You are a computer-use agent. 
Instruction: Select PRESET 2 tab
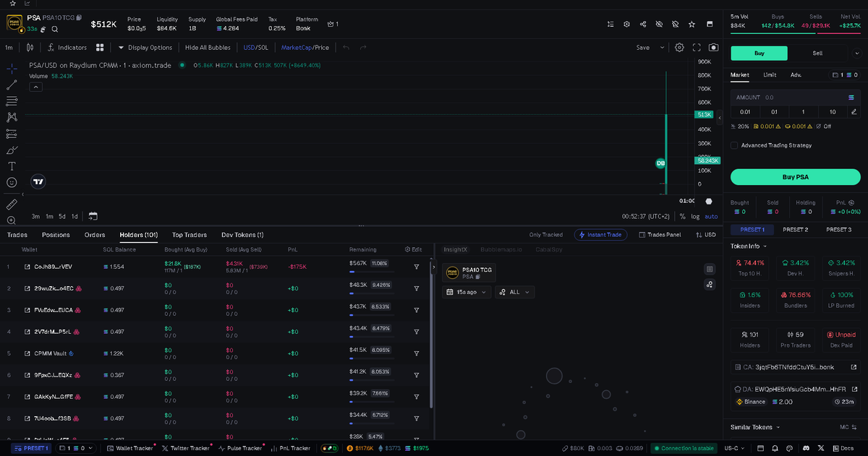(795, 230)
